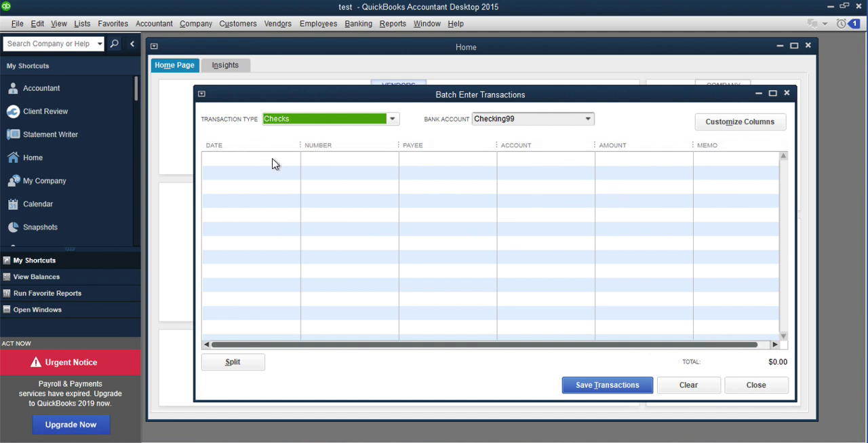
Task: Click the Split button
Action: pos(233,362)
